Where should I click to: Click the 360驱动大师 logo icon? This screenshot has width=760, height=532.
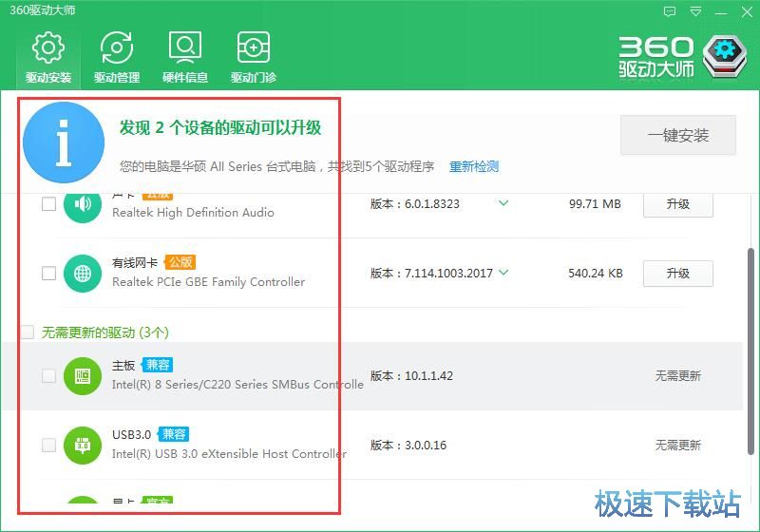725,56
